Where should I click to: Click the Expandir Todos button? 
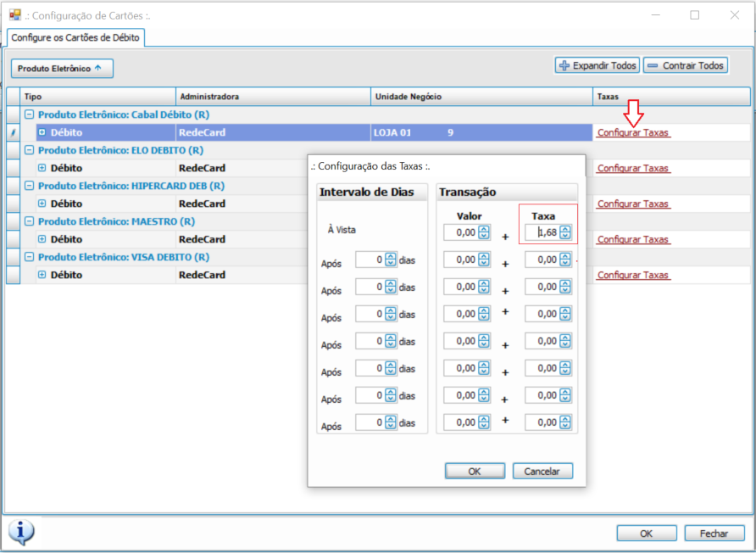[598, 65]
